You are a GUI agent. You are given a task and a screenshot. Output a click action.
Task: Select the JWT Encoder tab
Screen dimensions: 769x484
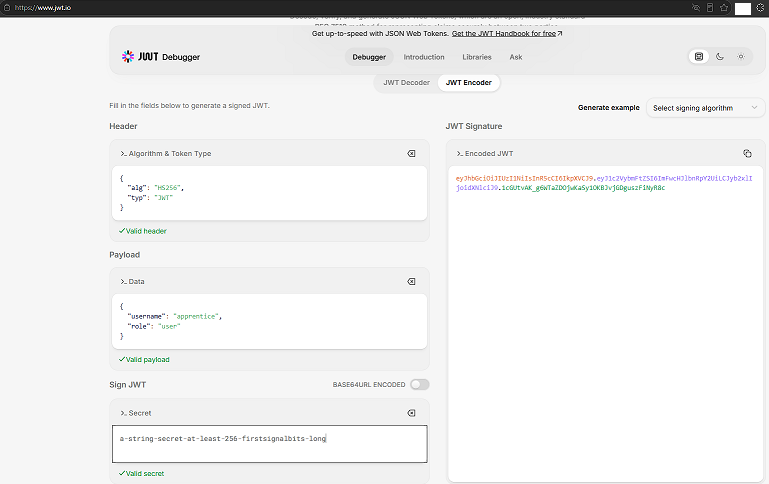pos(468,82)
